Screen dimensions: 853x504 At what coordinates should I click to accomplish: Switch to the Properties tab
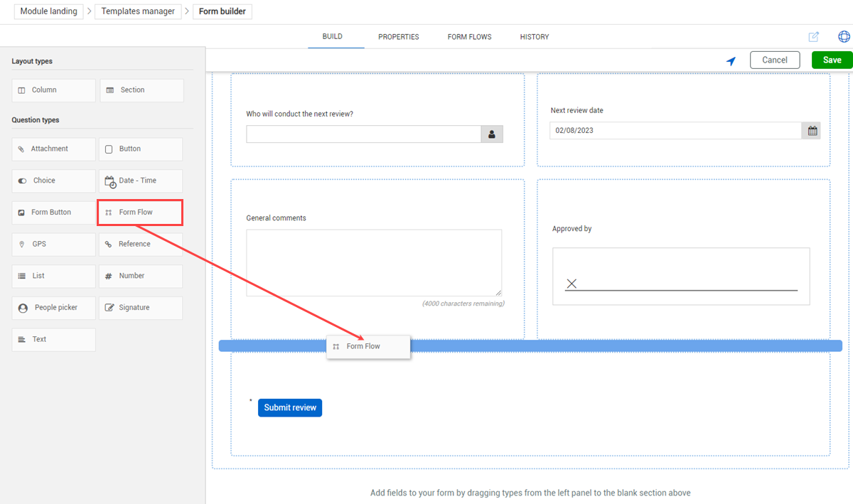[x=398, y=37]
